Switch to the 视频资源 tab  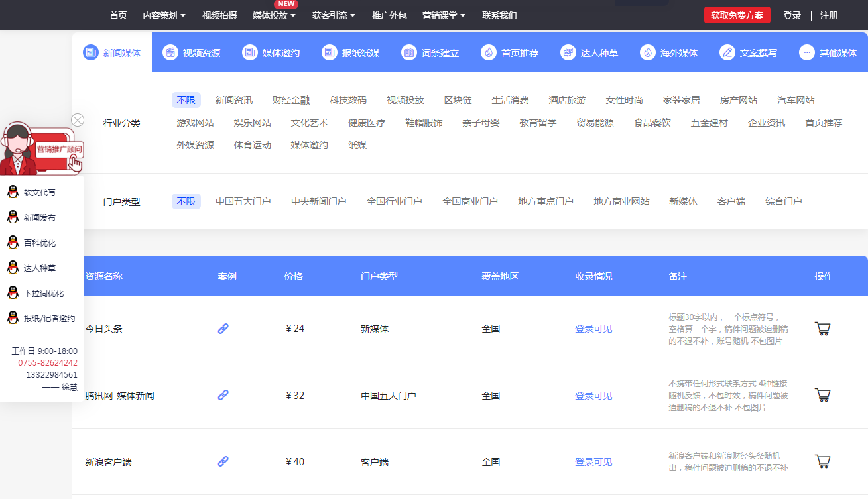(192, 53)
